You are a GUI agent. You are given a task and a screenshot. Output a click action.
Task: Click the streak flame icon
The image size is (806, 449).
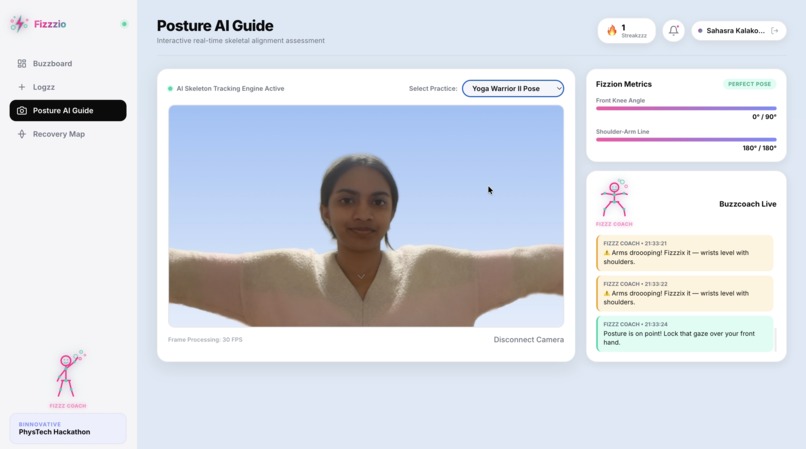(x=612, y=31)
